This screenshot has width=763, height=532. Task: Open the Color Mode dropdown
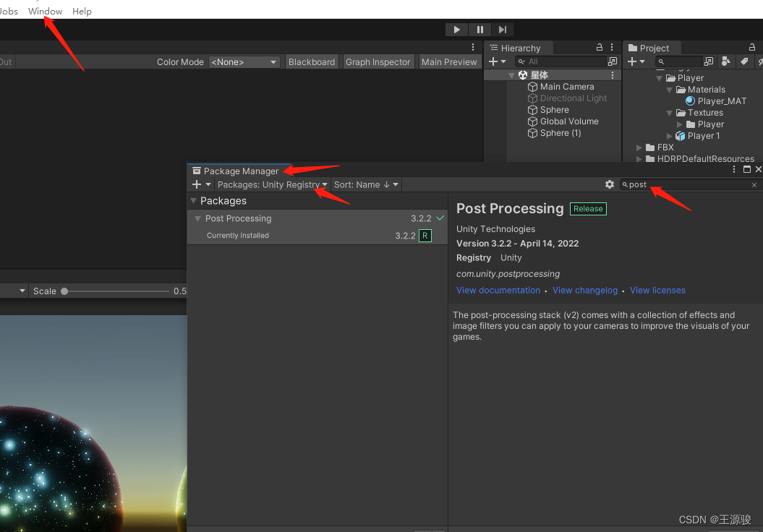[244, 62]
